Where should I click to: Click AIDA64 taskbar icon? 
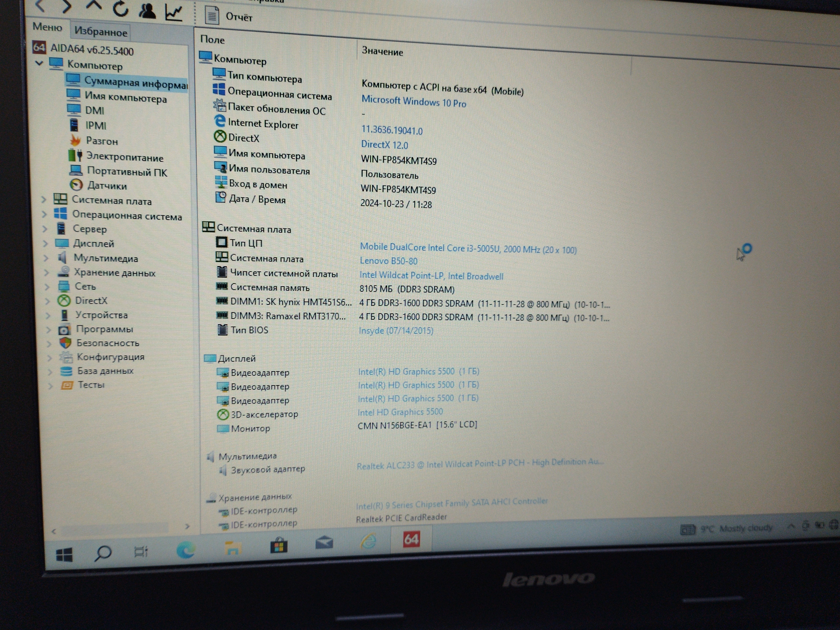pyautogui.click(x=411, y=539)
